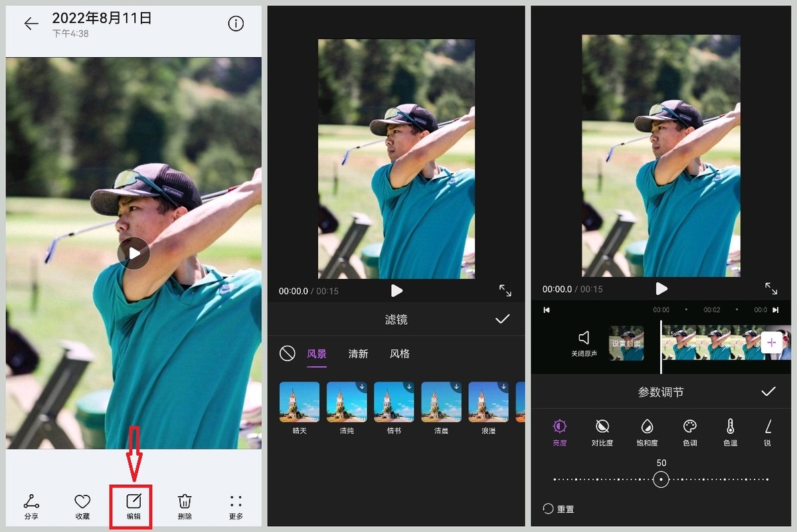Screen dimensions: 797x532
Task: Expand filter preview to fullscreen
Action: (505, 290)
